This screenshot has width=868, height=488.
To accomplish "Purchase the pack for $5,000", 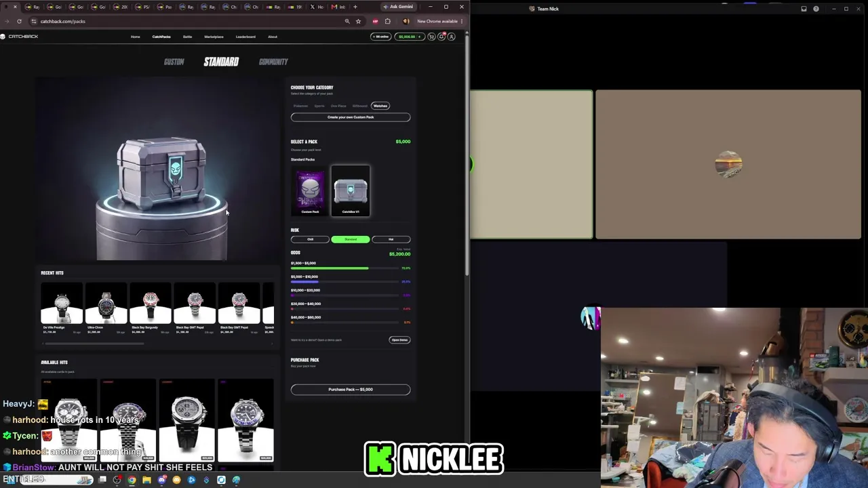I will point(351,390).
